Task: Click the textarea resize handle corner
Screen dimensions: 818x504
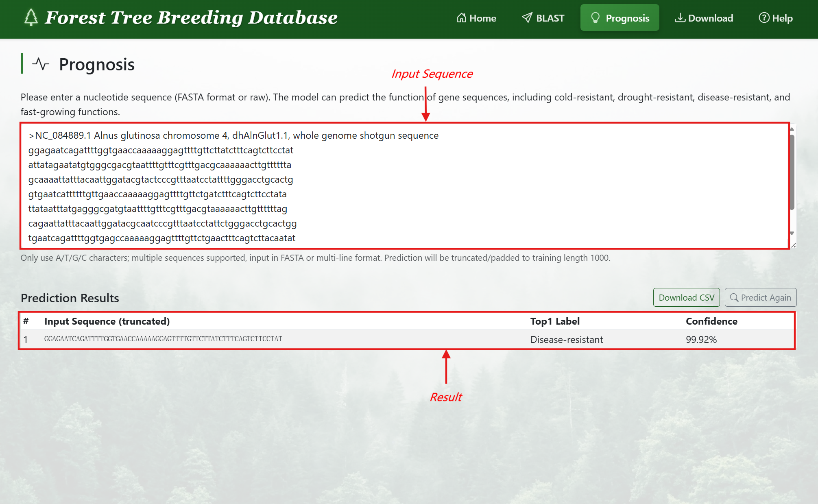Action: 793,245
